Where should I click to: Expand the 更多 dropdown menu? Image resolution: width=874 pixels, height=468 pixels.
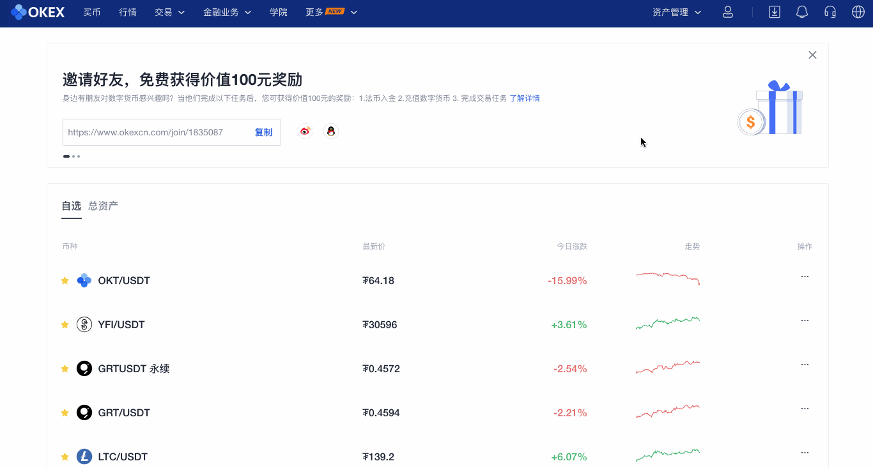(x=331, y=12)
